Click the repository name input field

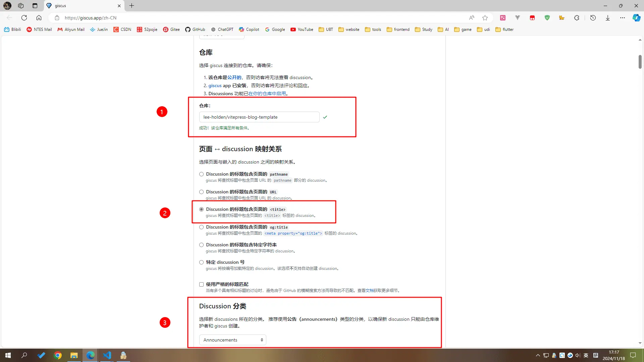tap(259, 117)
